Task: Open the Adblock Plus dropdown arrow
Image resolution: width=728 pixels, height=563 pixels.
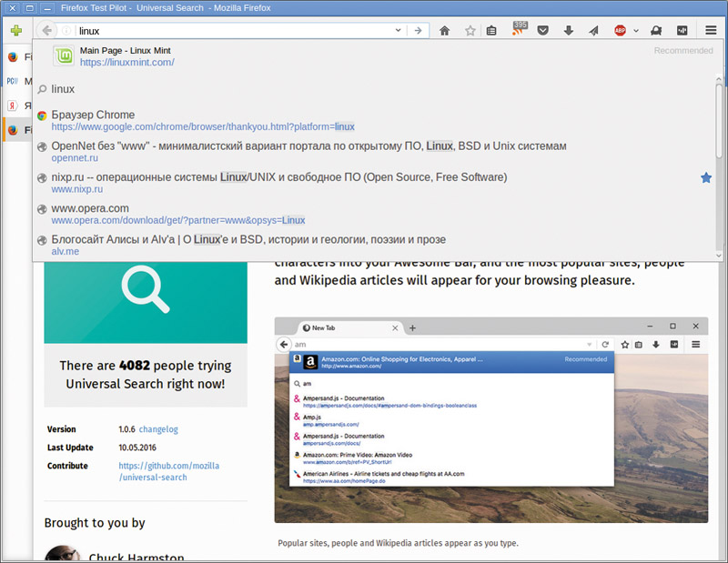Action: pyautogui.click(x=636, y=31)
